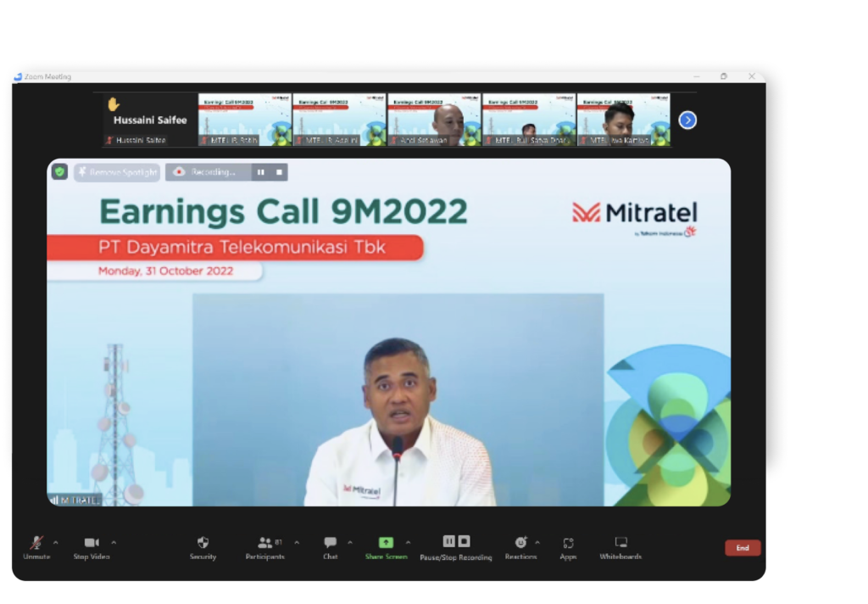Open video options arrow beside Stop Video
This screenshot has width=868, height=604.
[114, 542]
